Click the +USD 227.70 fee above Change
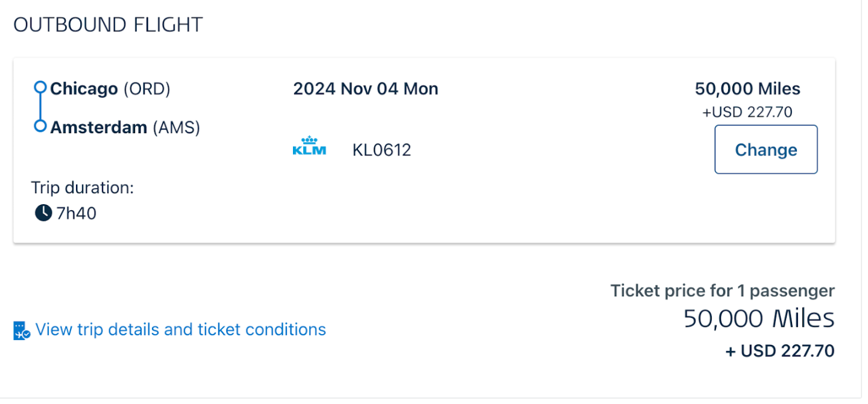868x404 pixels. pyautogui.click(x=747, y=112)
